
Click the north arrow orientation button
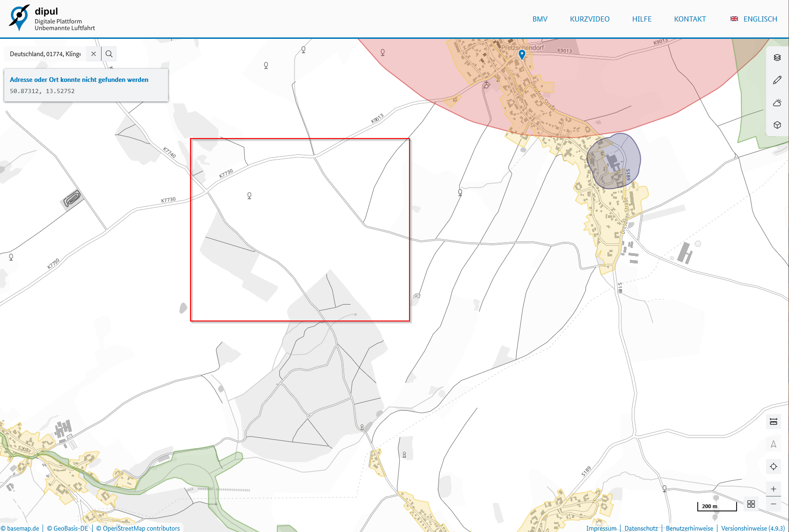coord(773,444)
